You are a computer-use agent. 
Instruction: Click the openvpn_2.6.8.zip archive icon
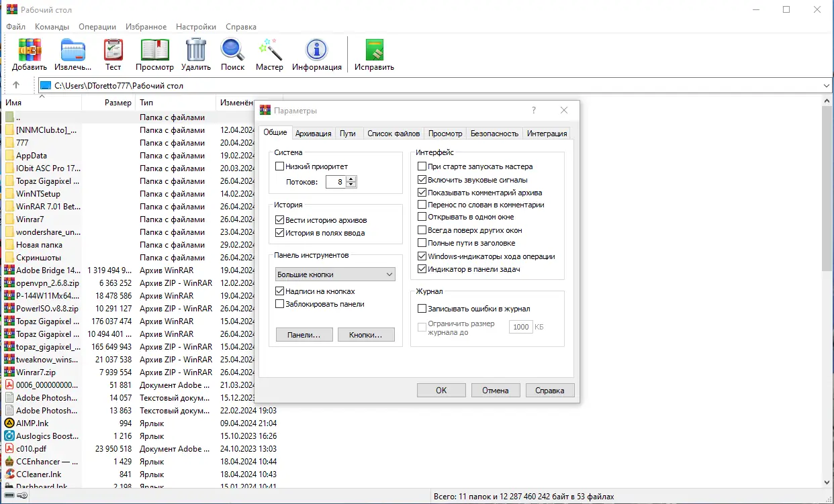pos(9,283)
